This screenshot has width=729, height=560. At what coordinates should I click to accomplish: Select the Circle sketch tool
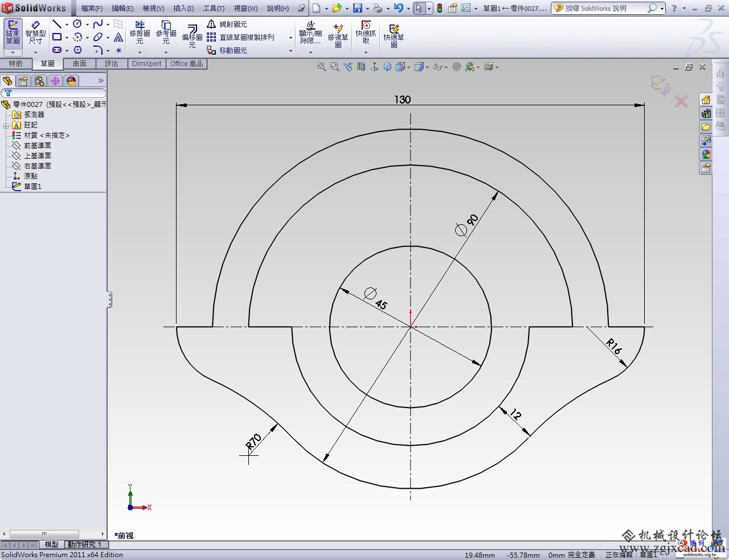point(77,24)
